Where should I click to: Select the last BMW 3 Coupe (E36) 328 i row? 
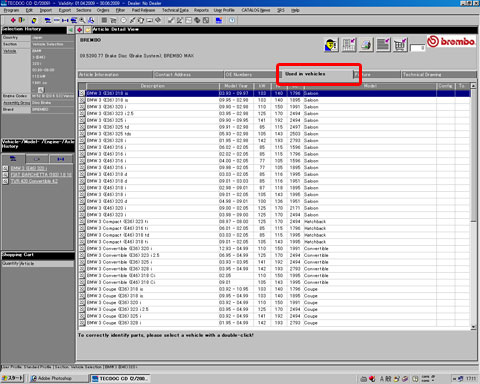coord(274,323)
